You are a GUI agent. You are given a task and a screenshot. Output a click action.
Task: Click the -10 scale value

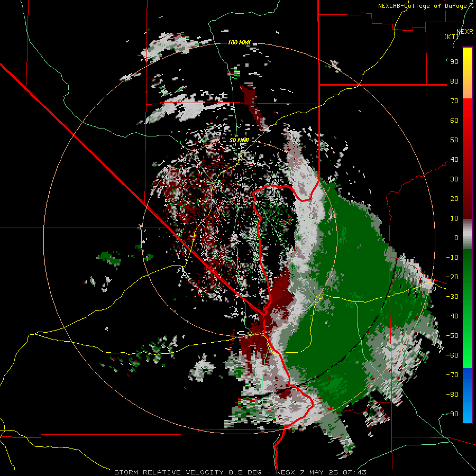(452, 258)
